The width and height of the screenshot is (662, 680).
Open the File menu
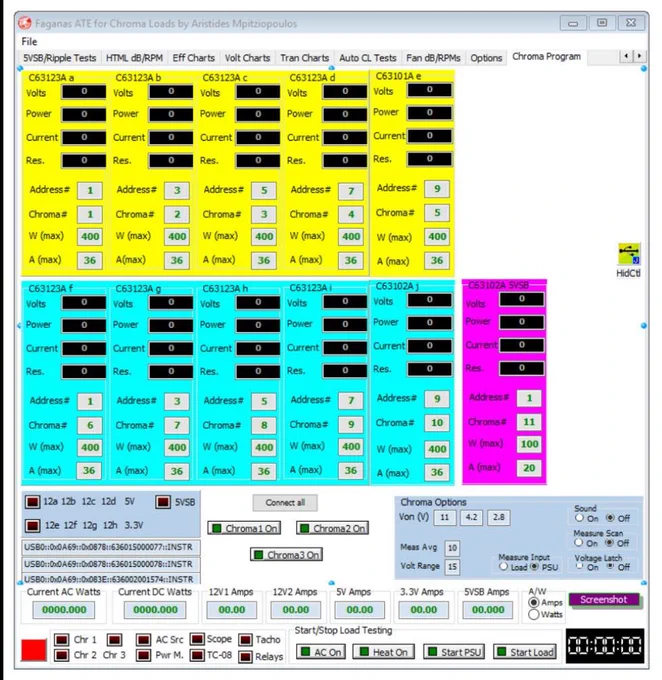(x=29, y=42)
